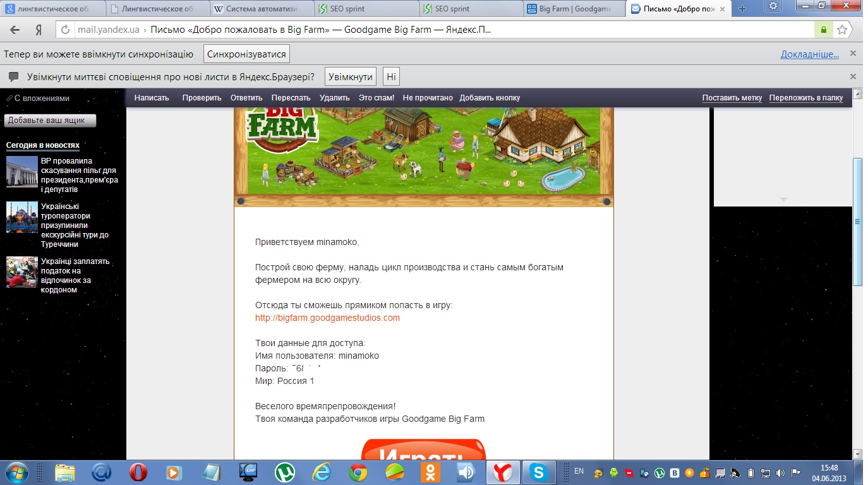The image size is (868, 485).
Task: Click the Yandex Browser taskbar button
Action: click(503, 472)
